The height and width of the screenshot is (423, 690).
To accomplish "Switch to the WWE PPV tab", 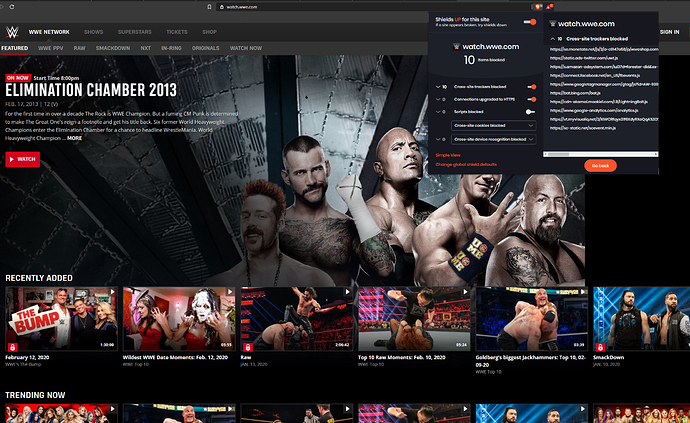I will click(x=51, y=48).
